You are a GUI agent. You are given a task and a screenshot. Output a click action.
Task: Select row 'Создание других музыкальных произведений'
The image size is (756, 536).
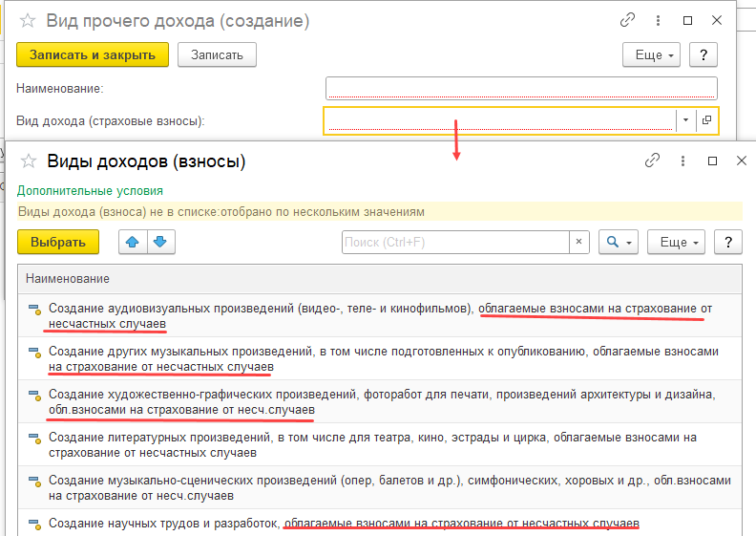click(380, 358)
